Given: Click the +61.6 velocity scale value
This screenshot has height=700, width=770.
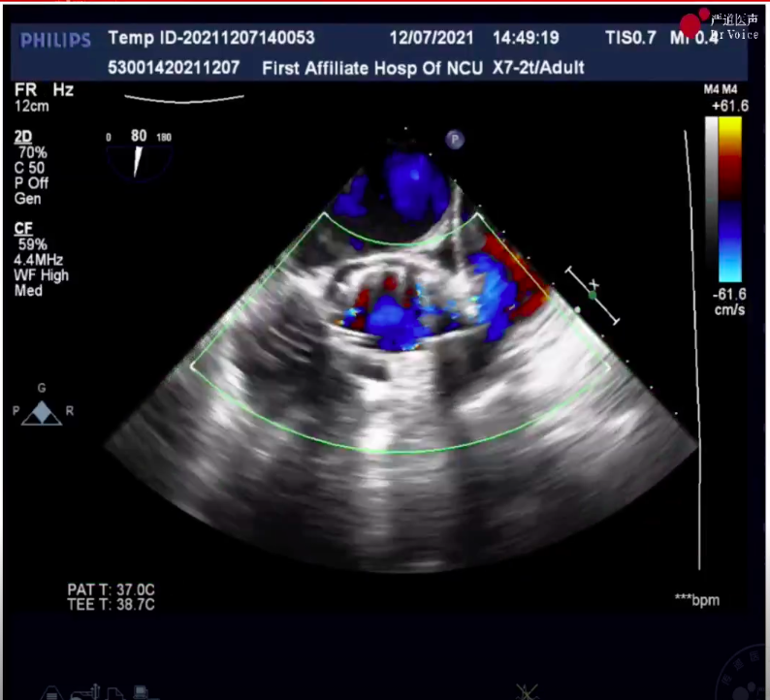Looking at the screenshot, I should click(x=725, y=105).
